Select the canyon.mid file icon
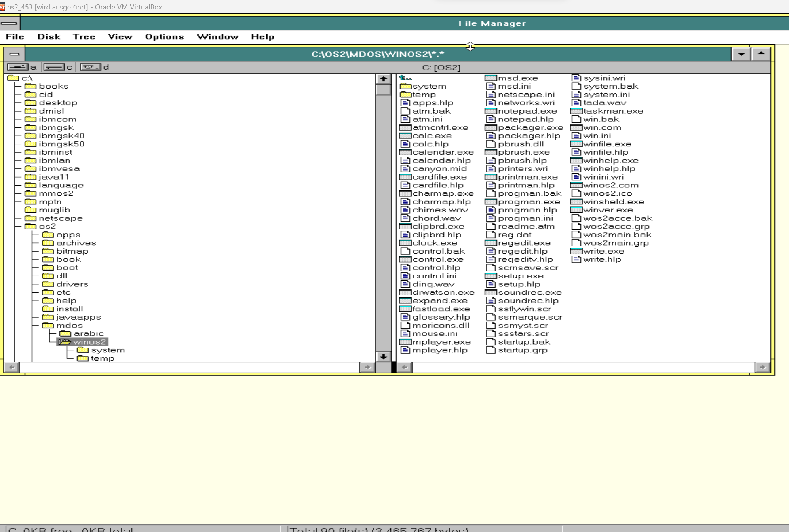The image size is (789, 532). pyautogui.click(x=405, y=169)
